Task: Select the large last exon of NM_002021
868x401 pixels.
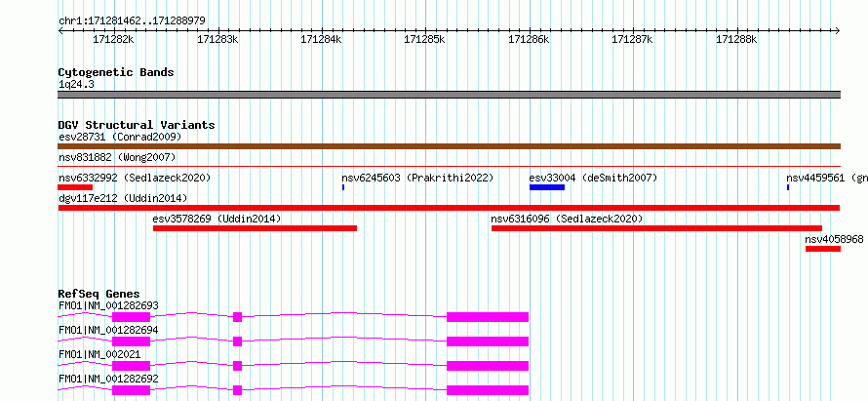Action: tap(488, 366)
